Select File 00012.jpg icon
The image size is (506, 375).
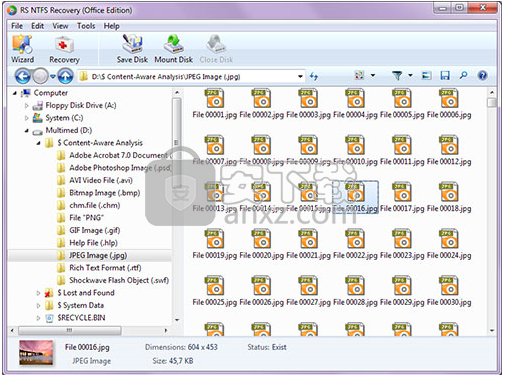point(449,145)
